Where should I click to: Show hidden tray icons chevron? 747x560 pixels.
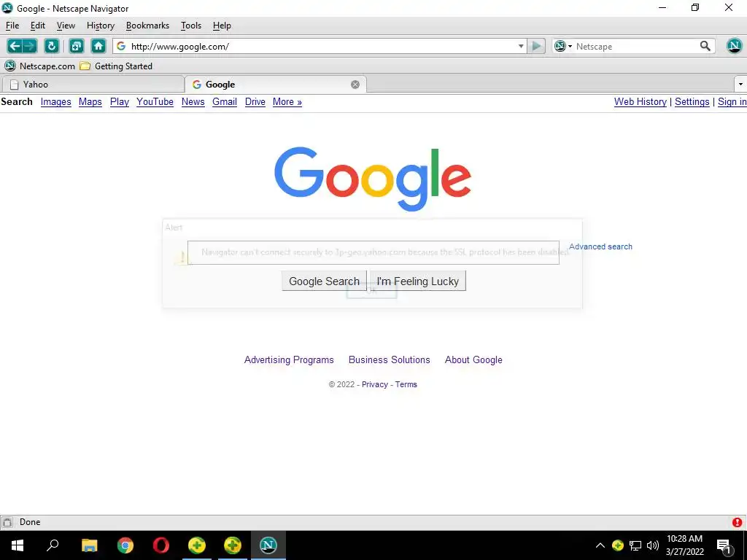[600, 545]
